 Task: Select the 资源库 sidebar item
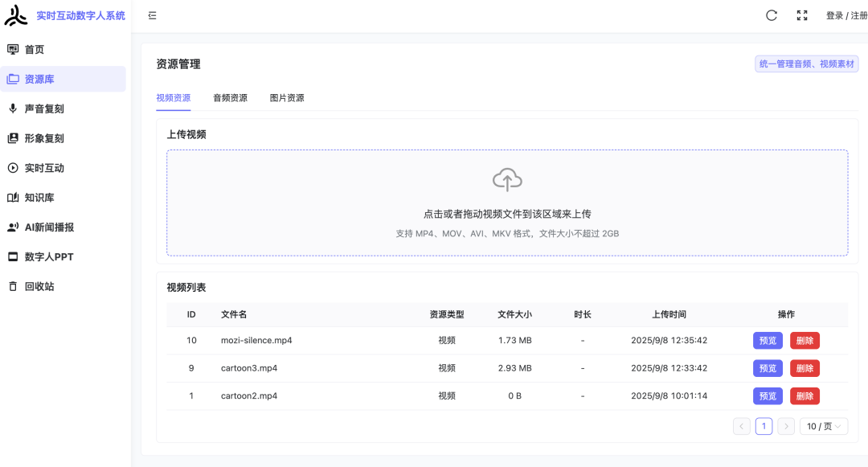tap(63, 79)
